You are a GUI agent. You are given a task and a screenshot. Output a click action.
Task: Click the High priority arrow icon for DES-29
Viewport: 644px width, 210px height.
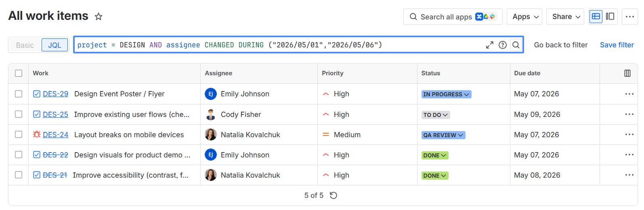point(326,94)
